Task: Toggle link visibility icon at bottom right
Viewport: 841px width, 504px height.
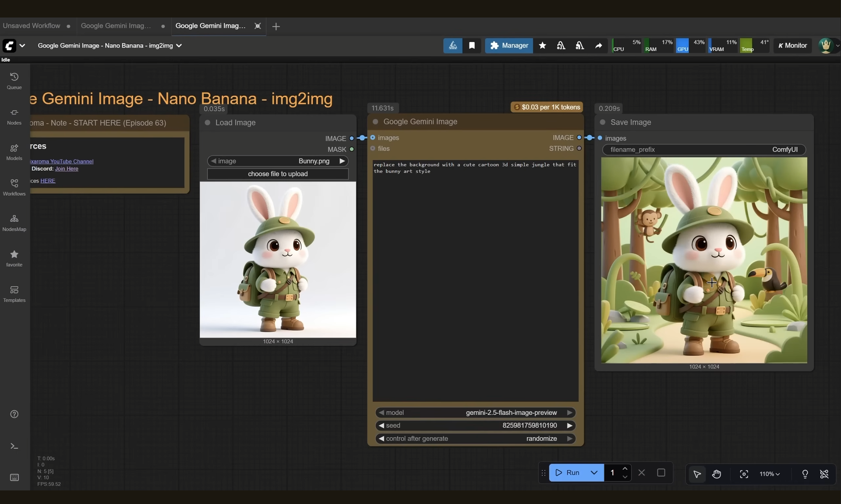Action: click(x=824, y=474)
